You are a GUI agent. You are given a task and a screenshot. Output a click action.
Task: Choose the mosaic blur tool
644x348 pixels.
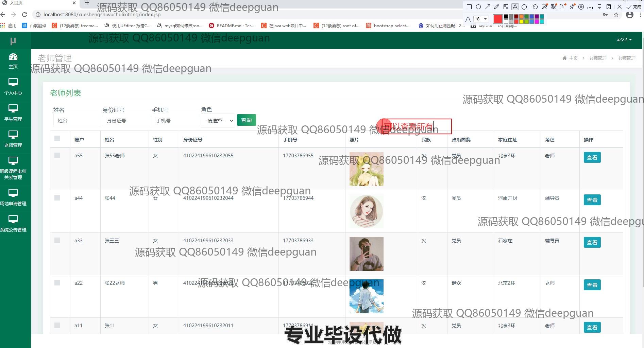pyautogui.click(x=506, y=7)
